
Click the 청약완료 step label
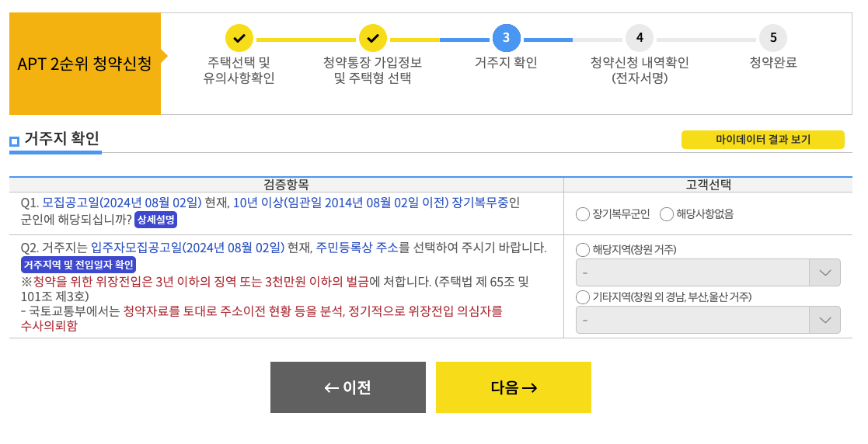(x=772, y=62)
